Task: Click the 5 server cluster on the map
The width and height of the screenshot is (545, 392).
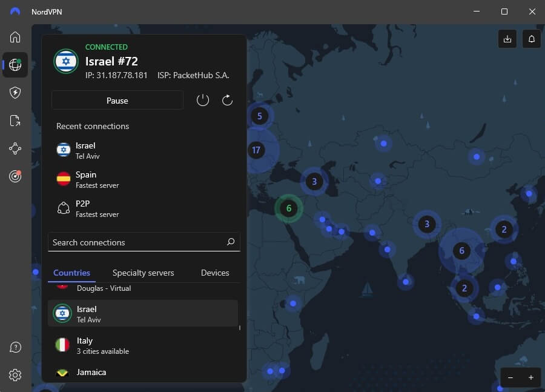Action: [259, 116]
